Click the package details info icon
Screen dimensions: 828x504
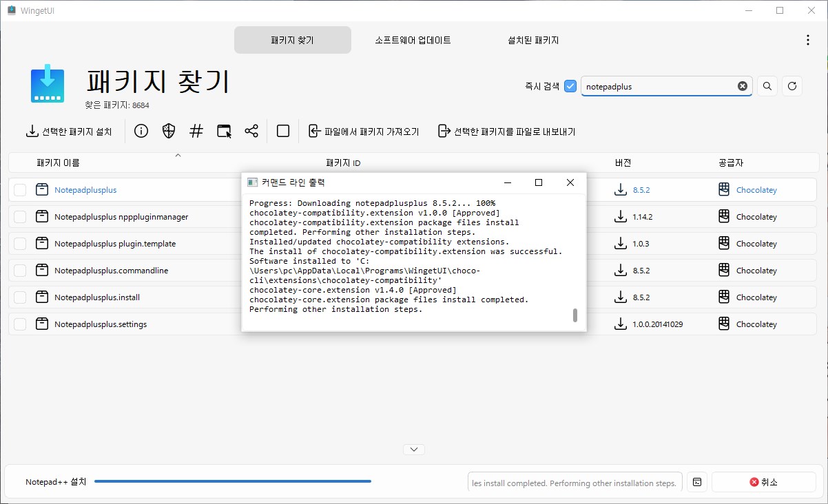141,131
